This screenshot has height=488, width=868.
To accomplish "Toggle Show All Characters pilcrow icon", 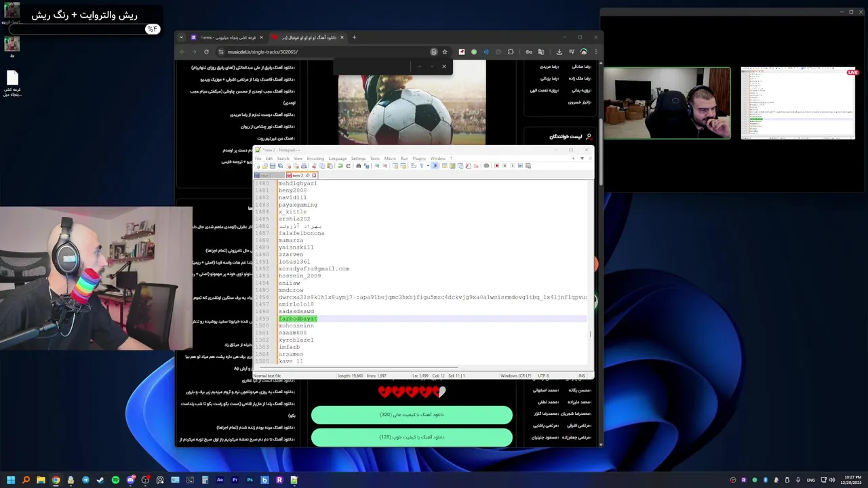I will tap(422, 165).
